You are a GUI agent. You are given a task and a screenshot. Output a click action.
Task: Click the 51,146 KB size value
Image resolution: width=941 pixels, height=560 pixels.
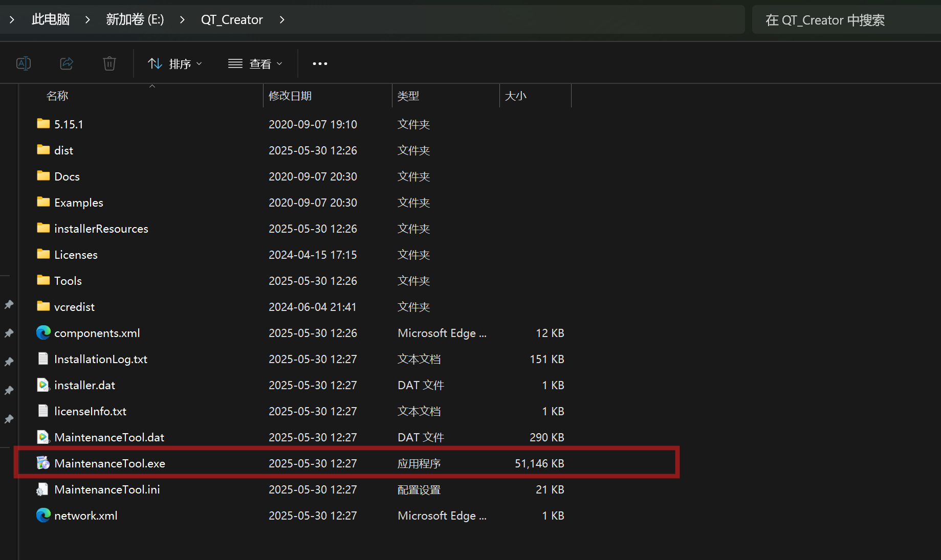point(539,463)
